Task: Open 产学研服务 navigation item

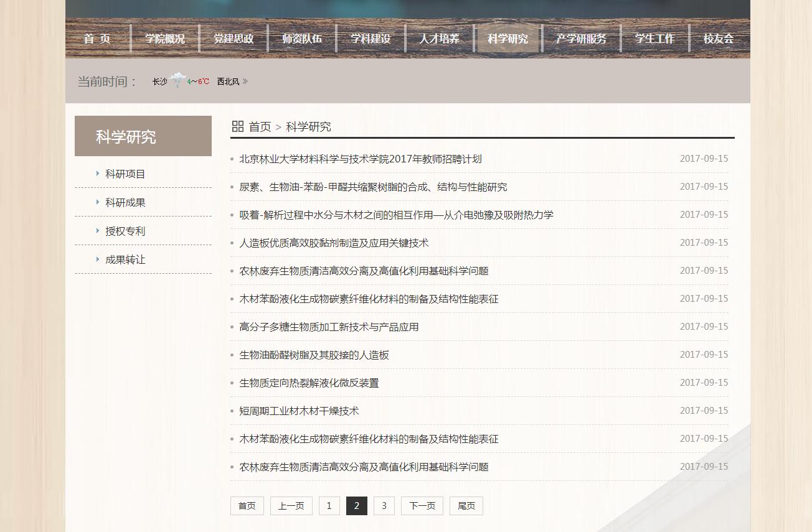Action: [581, 39]
